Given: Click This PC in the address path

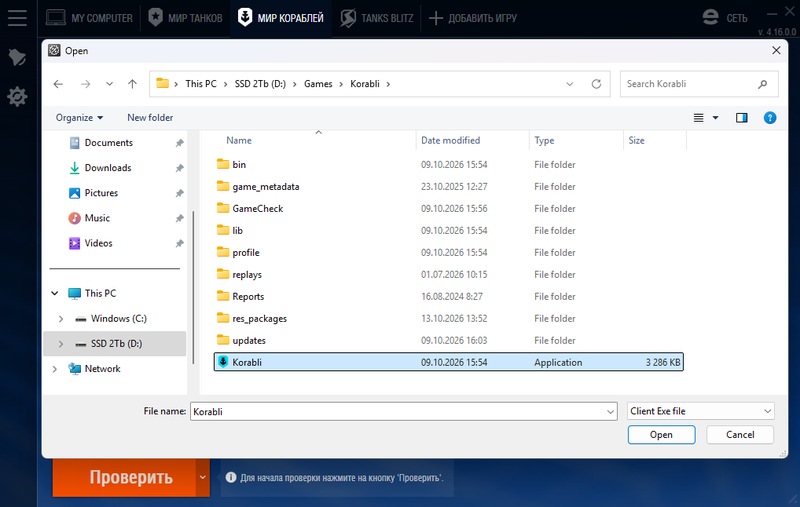Looking at the screenshot, I should (201, 84).
